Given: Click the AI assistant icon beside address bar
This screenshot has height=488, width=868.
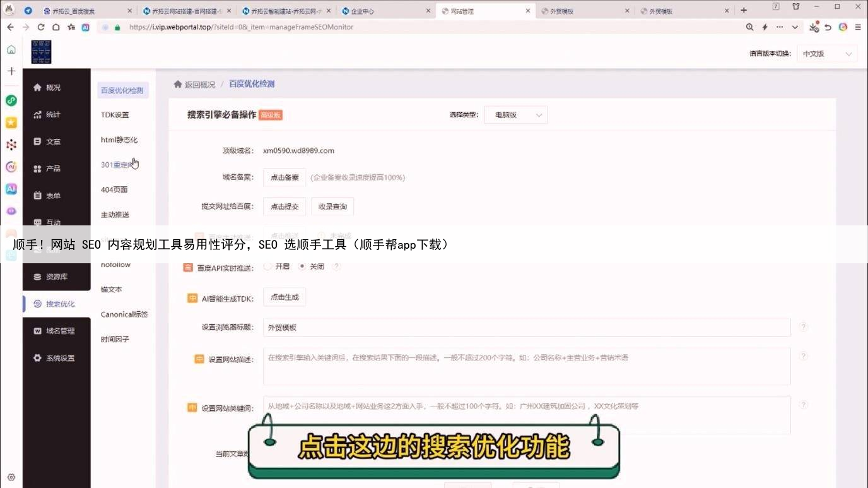Looking at the screenshot, I should pos(85,27).
